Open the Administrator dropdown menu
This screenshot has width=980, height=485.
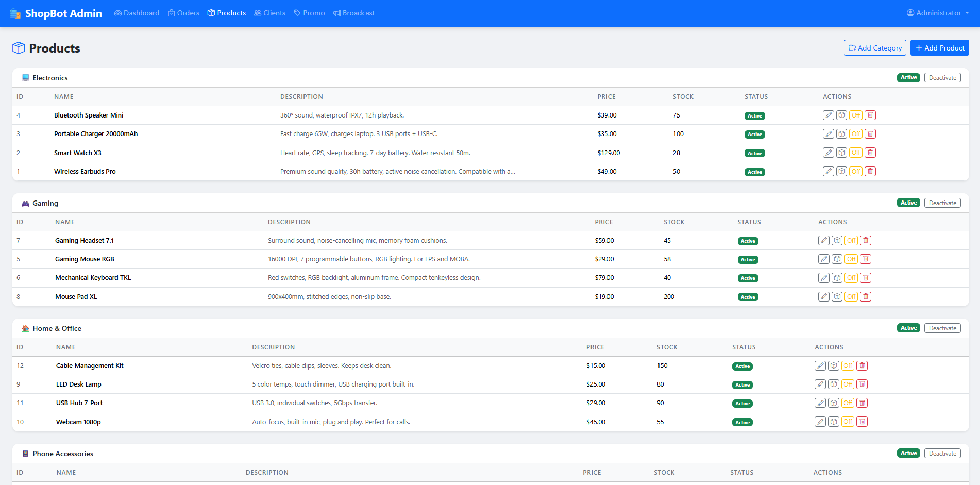(938, 13)
